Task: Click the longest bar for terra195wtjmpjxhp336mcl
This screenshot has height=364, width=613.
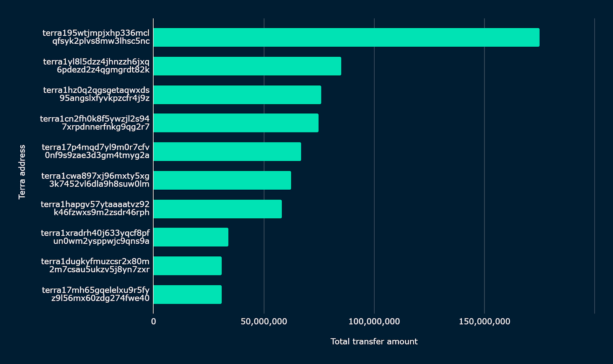Action: click(346, 38)
